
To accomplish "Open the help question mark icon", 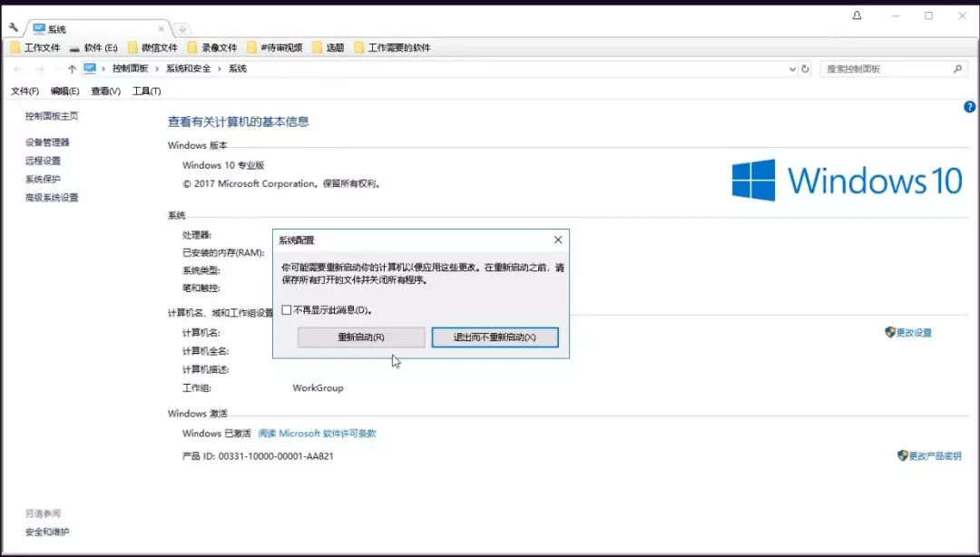I will pos(968,106).
